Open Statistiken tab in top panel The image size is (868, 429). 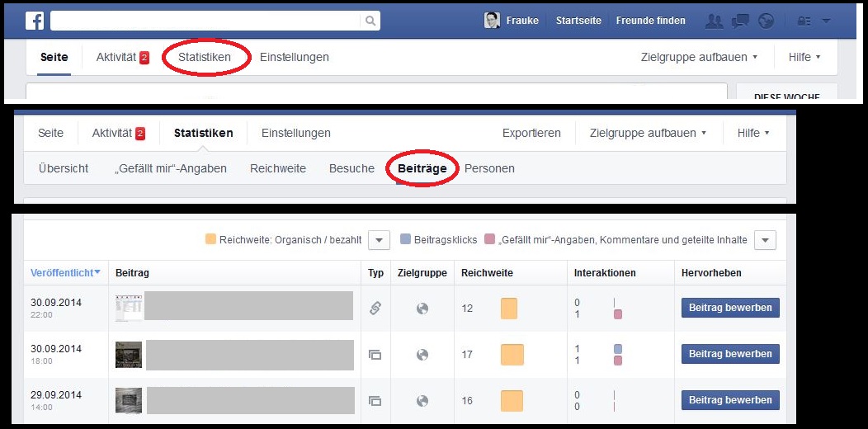tap(205, 57)
